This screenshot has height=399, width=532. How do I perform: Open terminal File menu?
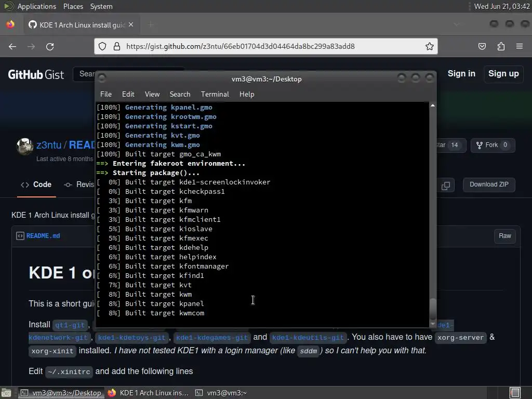tap(106, 95)
